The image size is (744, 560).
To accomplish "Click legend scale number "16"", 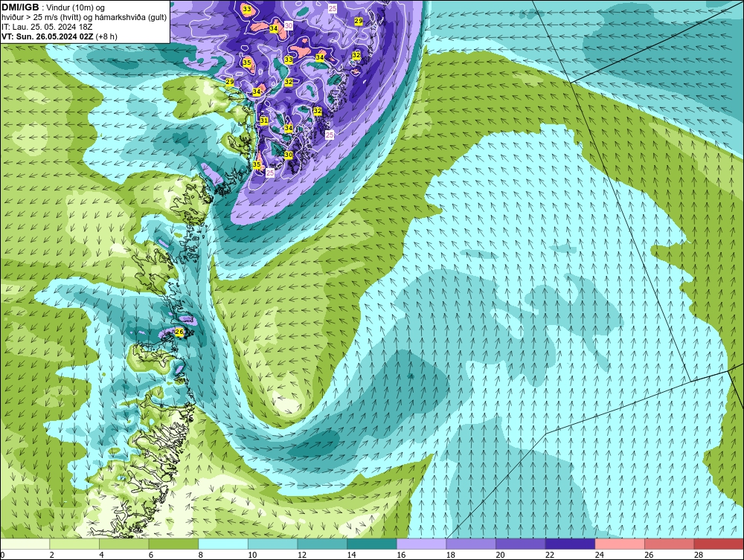I will click(401, 555).
